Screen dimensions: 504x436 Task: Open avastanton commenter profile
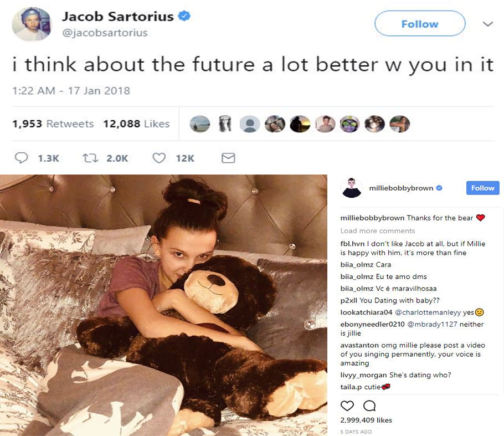point(359,345)
